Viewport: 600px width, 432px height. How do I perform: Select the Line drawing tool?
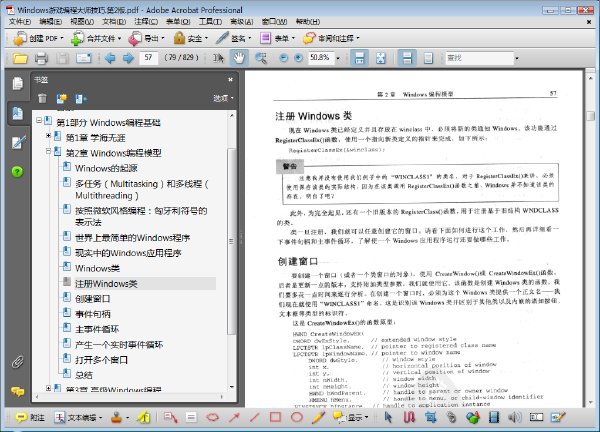[x=254, y=417]
